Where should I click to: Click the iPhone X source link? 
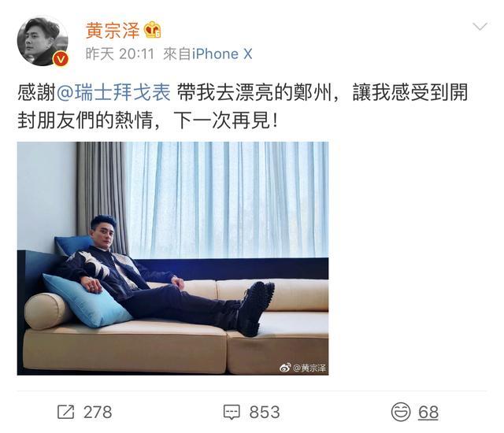pyautogui.click(x=222, y=54)
